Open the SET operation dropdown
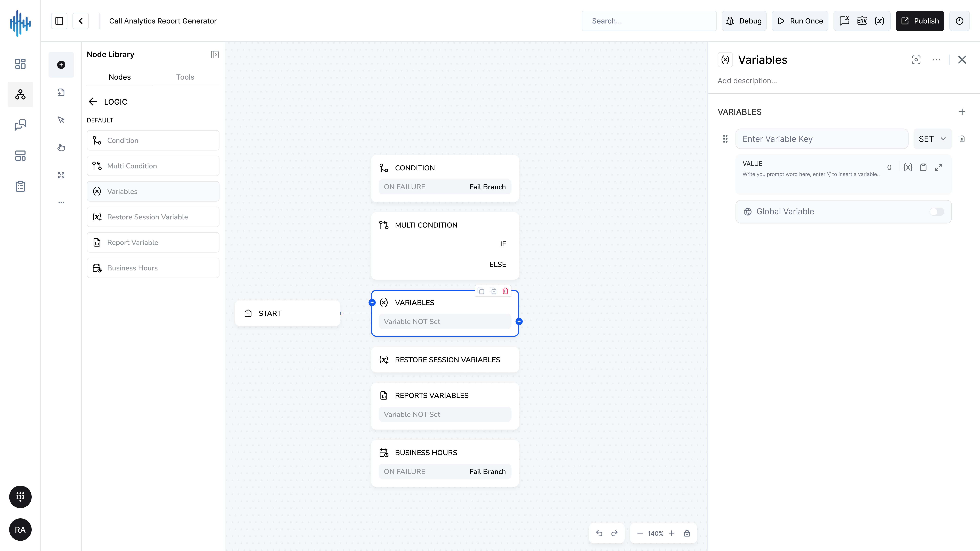Image resolution: width=980 pixels, height=551 pixels. pyautogui.click(x=932, y=139)
